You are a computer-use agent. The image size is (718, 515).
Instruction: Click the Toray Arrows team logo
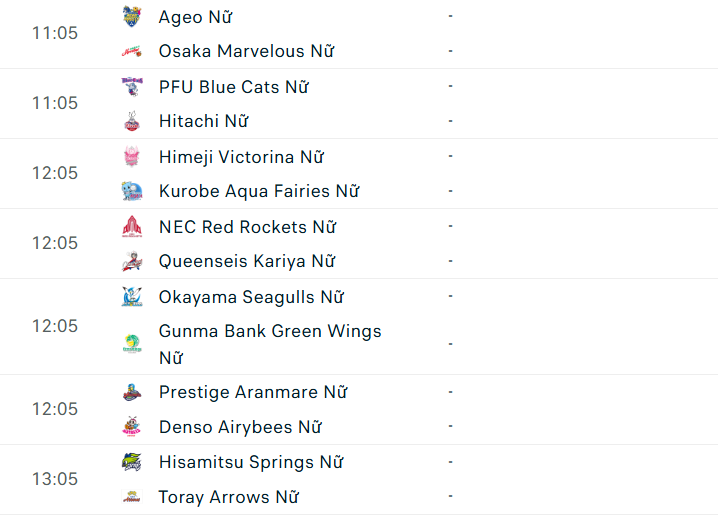[x=132, y=497]
